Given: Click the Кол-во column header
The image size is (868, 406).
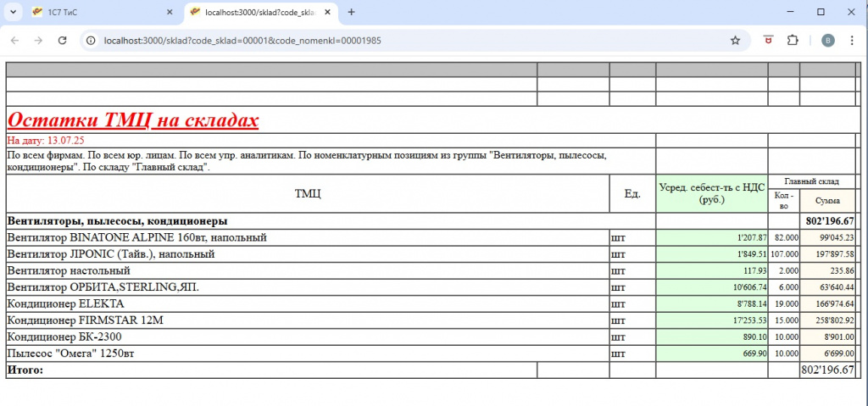Looking at the screenshot, I should click(x=784, y=201).
